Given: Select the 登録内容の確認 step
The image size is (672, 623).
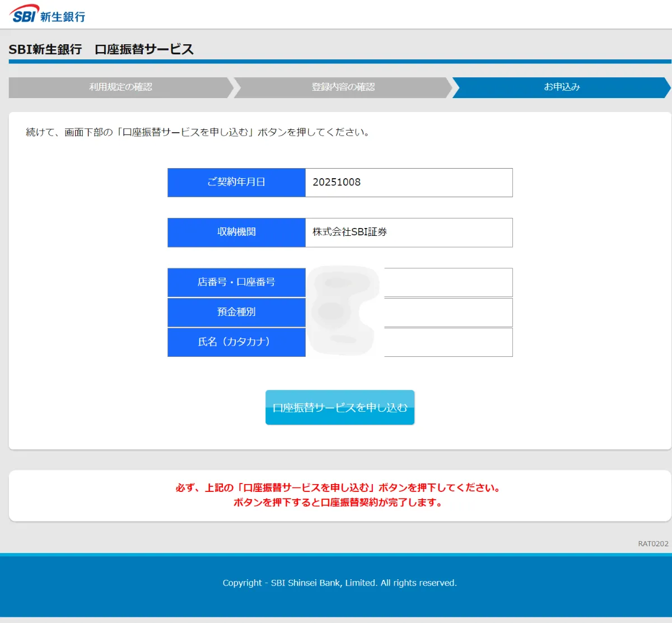Looking at the screenshot, I should (x=343, y=87).
